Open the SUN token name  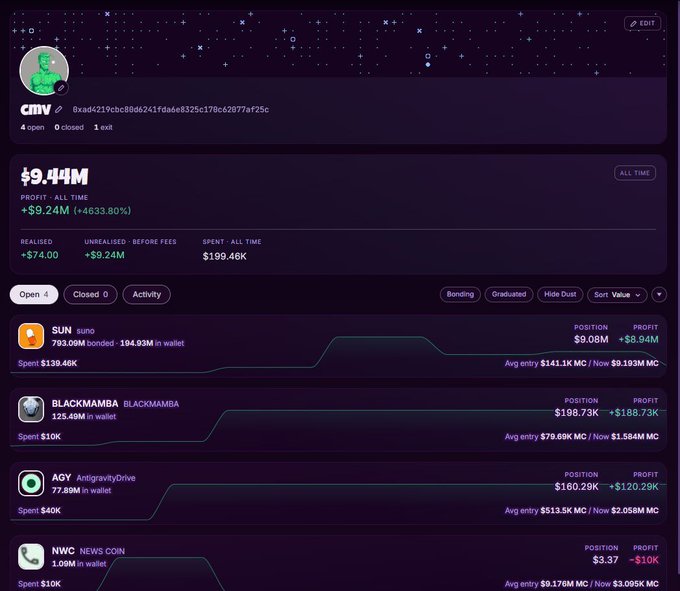(62, 330)
